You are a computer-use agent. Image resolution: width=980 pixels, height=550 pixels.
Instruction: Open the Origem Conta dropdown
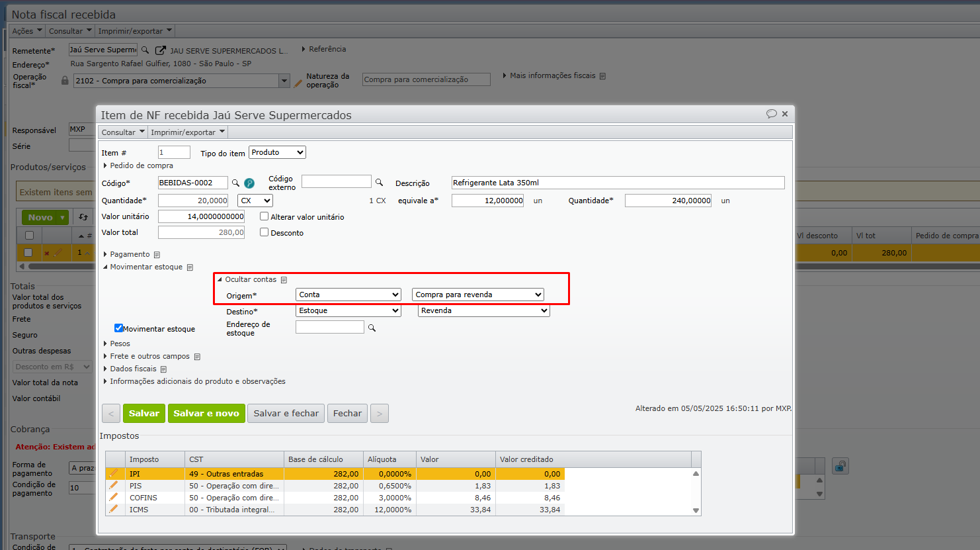(348, 295)
